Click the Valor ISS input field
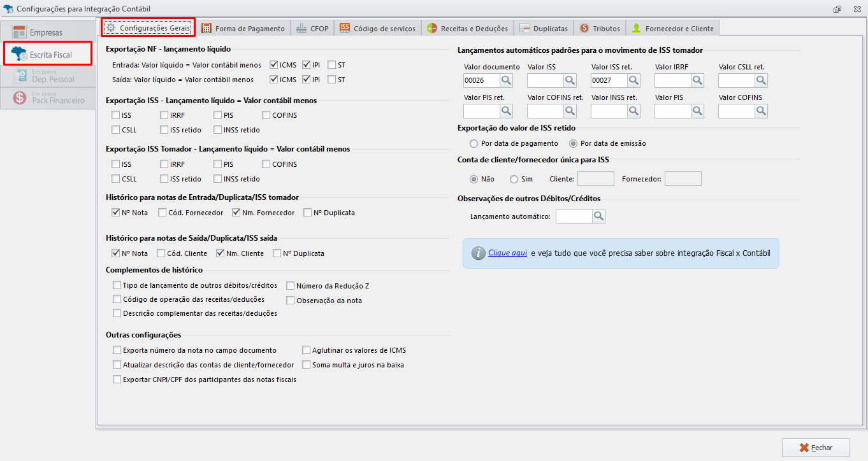The image size is (868, 461). coord(546,80)
